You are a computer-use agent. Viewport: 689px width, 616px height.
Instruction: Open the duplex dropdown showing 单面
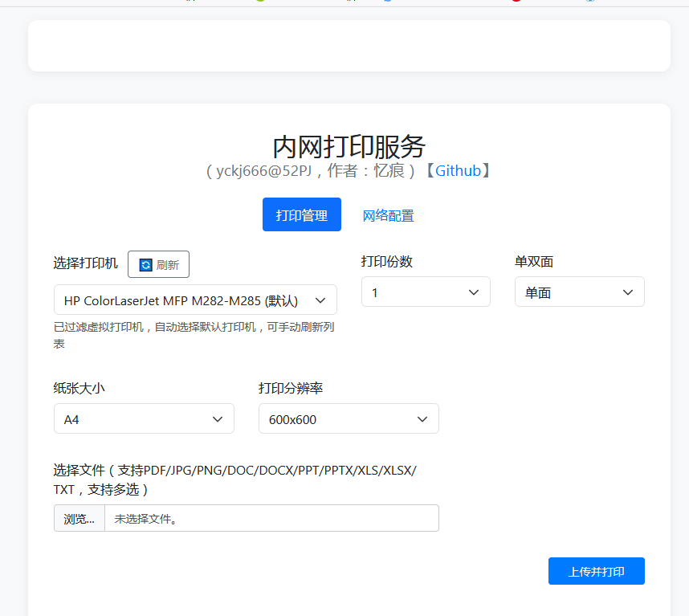point(570,292)
